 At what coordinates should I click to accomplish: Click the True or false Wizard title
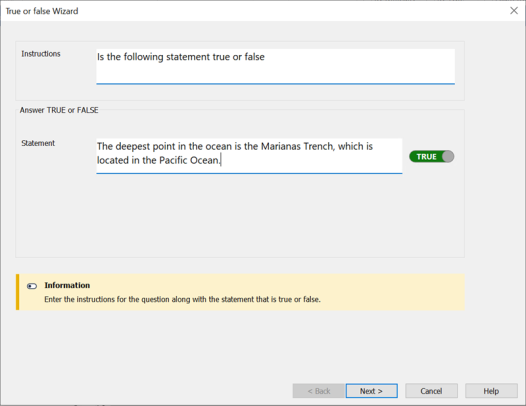click(x=42, y=11)
